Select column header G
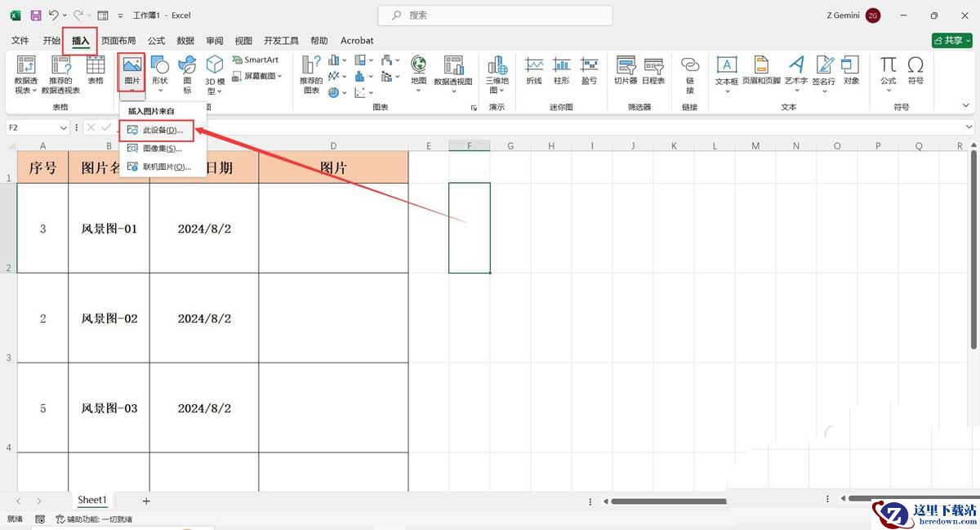Screen dimensions: 980x530 [510, 146]
